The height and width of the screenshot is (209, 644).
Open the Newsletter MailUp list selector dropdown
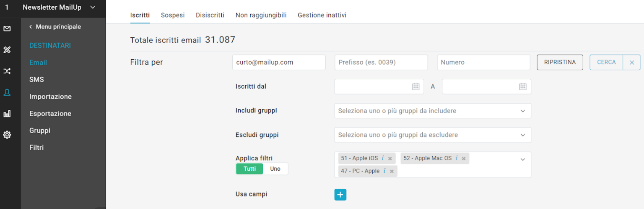point(93,7)
